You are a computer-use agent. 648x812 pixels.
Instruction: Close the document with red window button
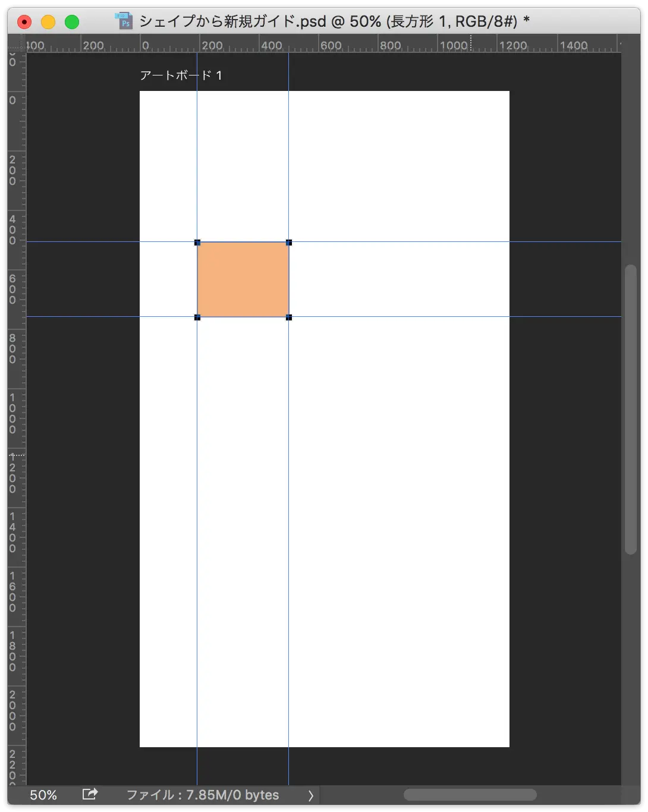coord(24,23)
